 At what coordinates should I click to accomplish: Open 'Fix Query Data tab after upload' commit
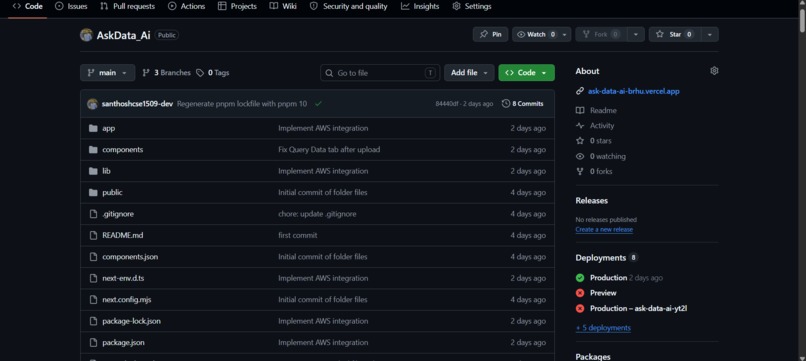(329, 150)
